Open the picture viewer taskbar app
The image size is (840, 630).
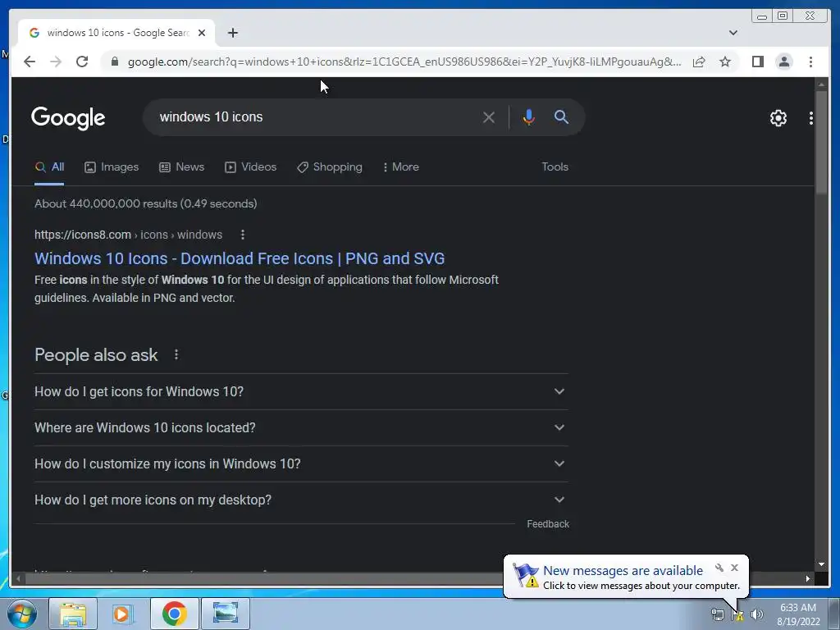(225, 614)
